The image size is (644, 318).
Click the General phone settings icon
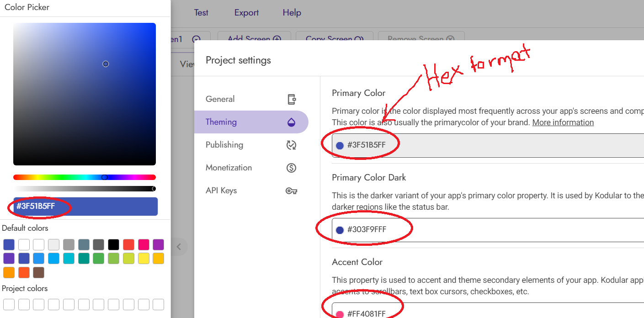291,99
